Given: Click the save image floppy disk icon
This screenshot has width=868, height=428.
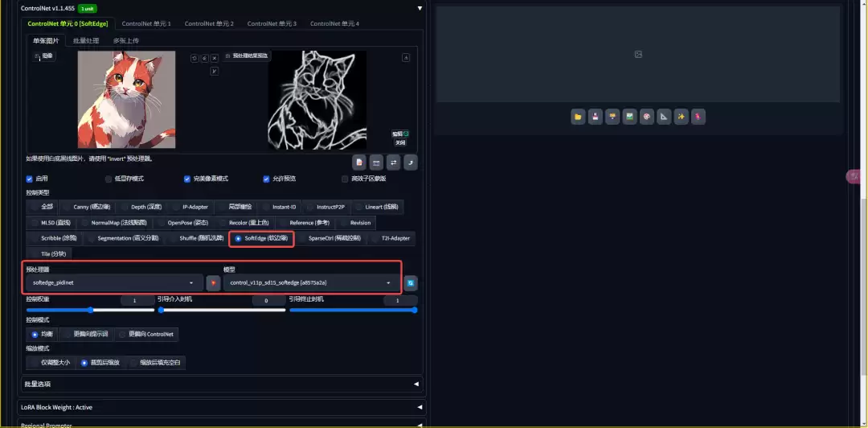Looking at the screenshot, I should coord(595,117).
